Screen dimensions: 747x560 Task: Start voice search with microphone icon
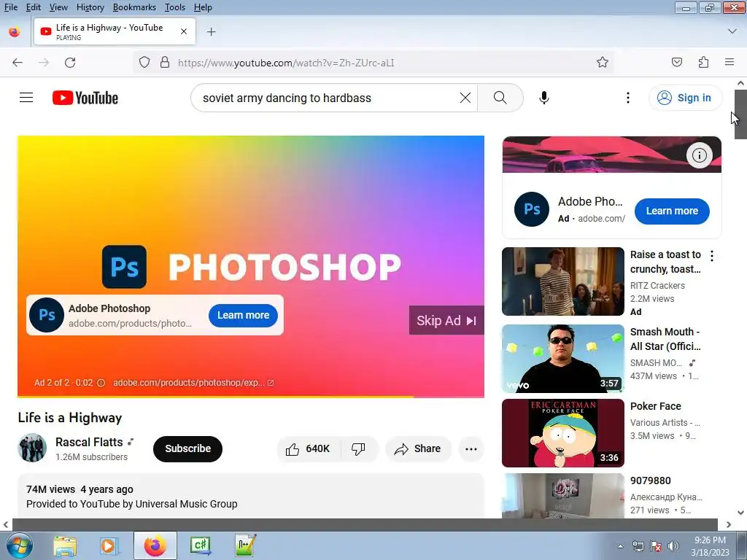(544, 98)
